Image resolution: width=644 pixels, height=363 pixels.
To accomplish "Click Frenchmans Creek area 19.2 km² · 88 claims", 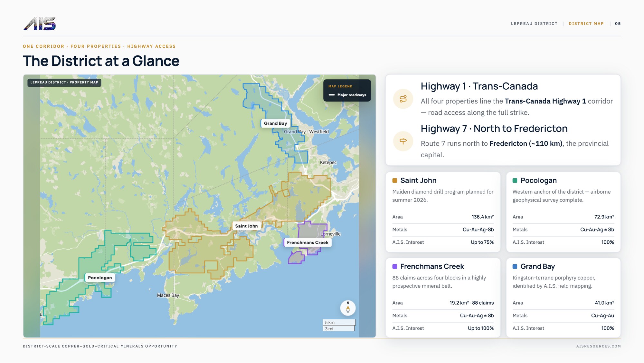I will (472, 303).
